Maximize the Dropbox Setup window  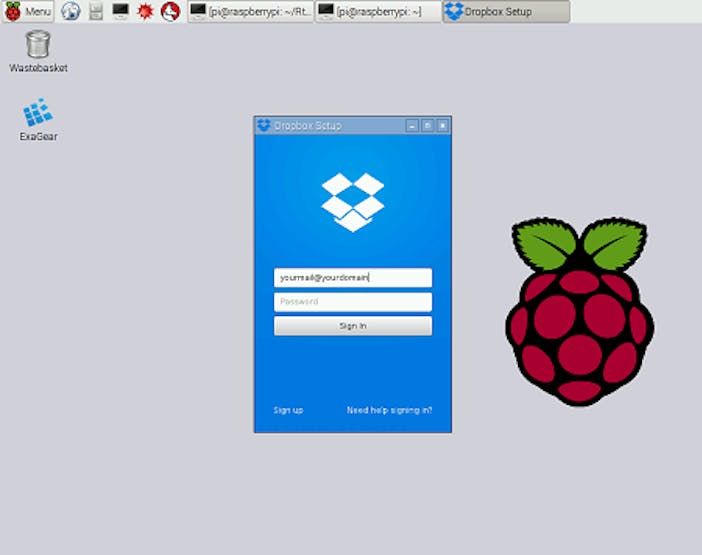[x=427, y=126]
